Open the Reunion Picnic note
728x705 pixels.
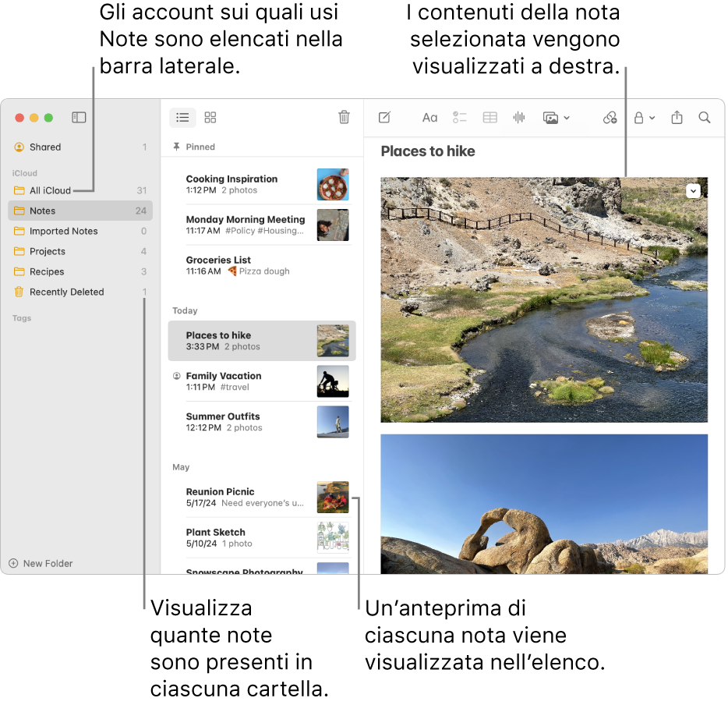262,497
